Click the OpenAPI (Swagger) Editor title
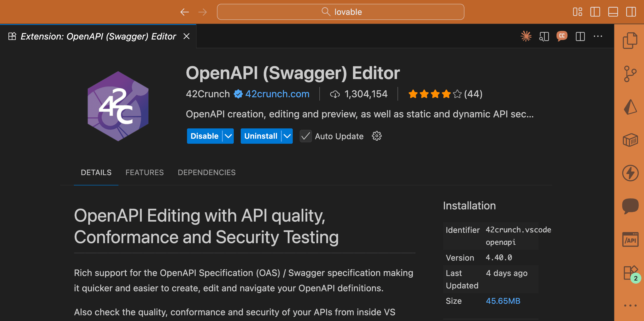 pos(293,73)
